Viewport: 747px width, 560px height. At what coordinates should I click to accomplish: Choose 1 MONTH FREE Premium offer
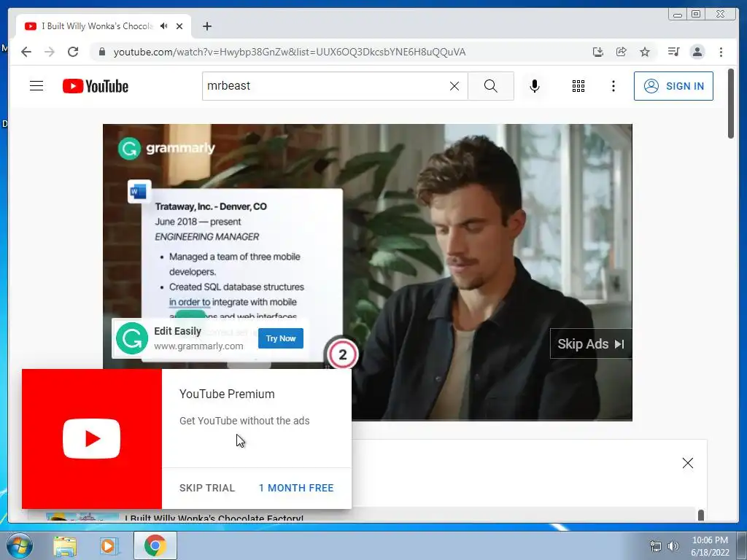[x=296, y=488]
